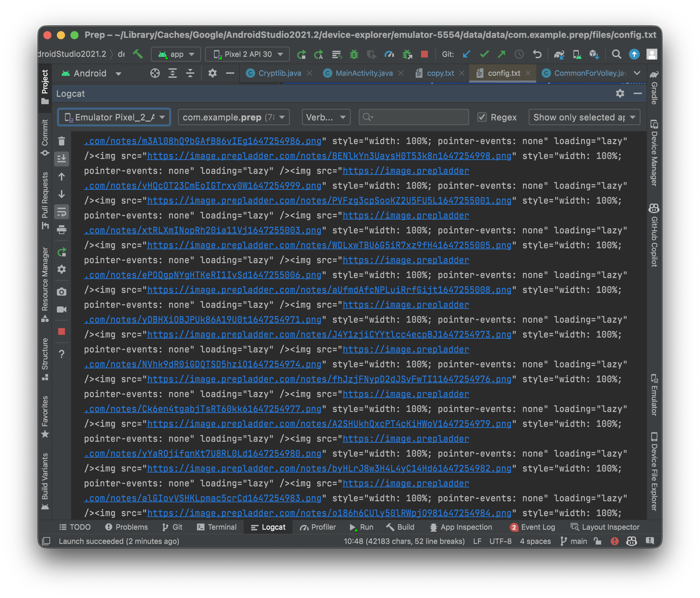Open the Terminal tool window
Image resolution: width=700 pixels, height=598 pixels.
(217, 527)
